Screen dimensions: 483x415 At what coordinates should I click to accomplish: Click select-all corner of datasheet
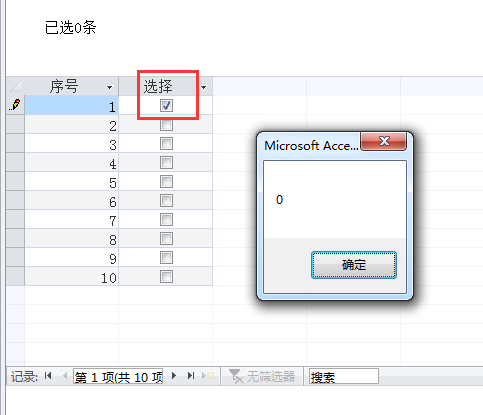point(15,87)
